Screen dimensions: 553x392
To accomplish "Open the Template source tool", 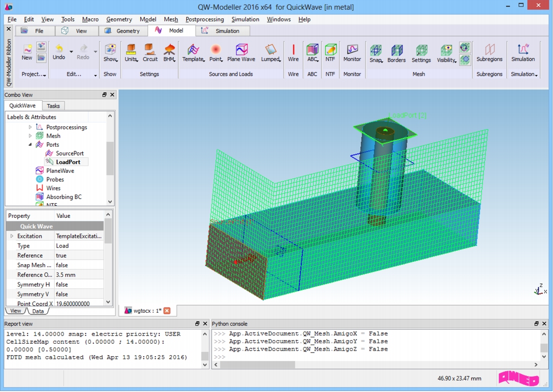I will click(x=193, y=53).
